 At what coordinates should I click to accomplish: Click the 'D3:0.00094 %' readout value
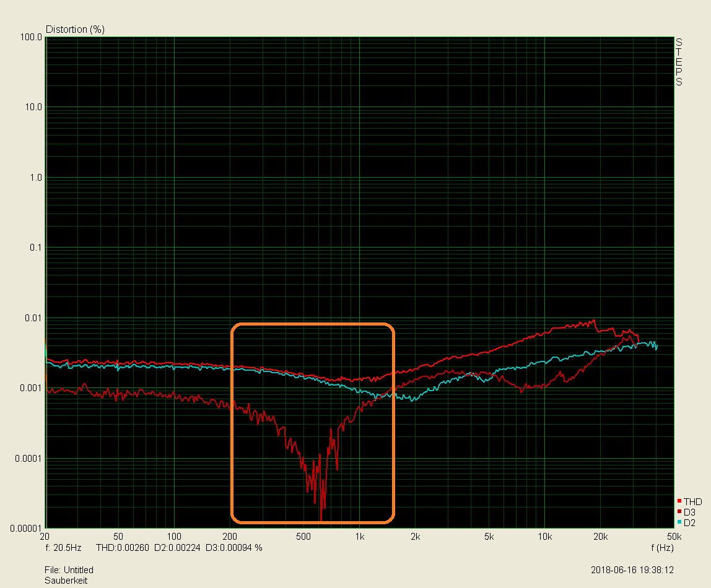point(234,548)
